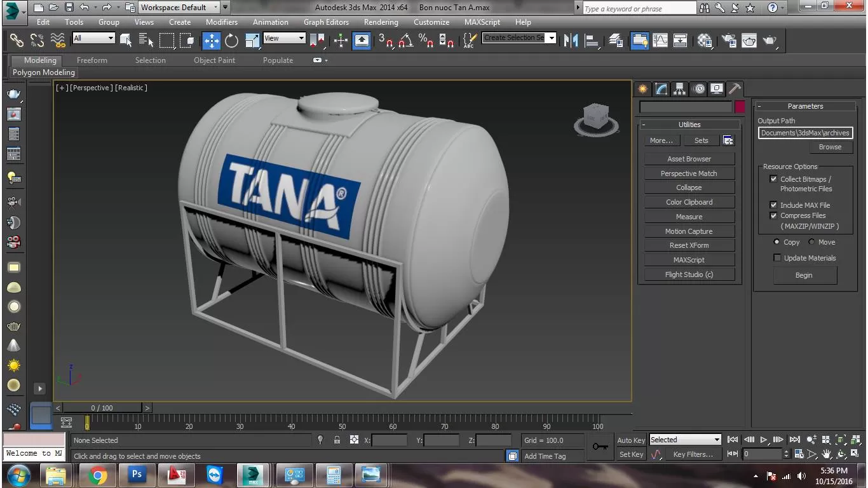Select the Select and Move tool

tap(211, 41)
